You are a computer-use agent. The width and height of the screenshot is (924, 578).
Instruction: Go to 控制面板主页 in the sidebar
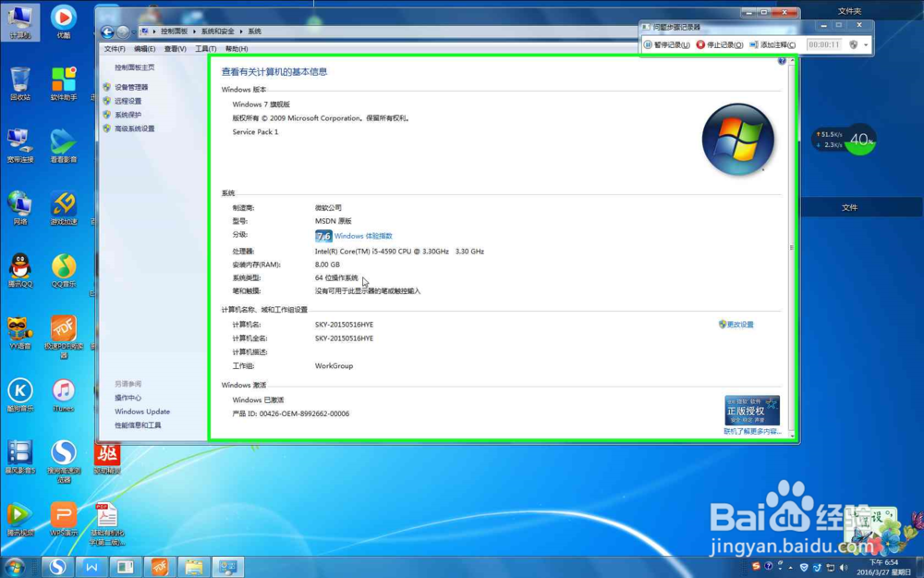pyautogui.click(x=134, y=68)
